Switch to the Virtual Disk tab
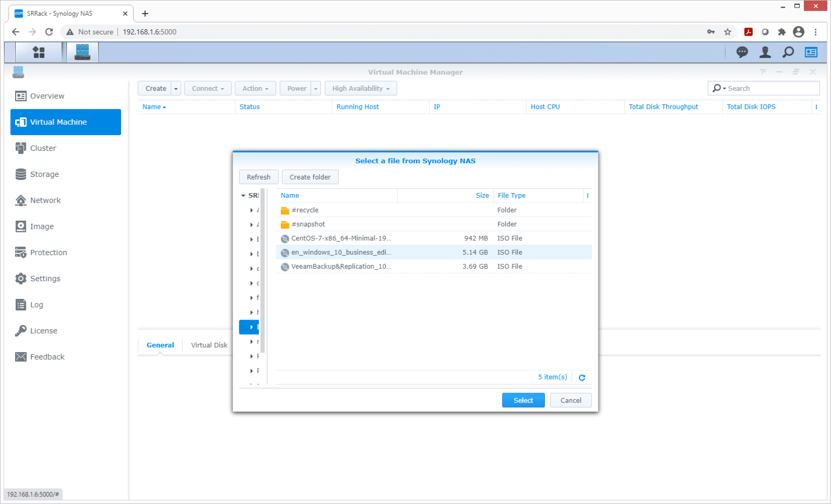831x504 pixels. [x=209, y=345]
